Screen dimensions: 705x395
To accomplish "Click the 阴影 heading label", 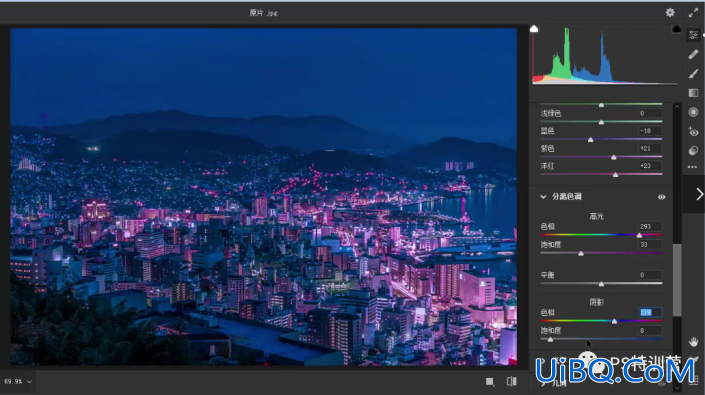I will (596, 302).
